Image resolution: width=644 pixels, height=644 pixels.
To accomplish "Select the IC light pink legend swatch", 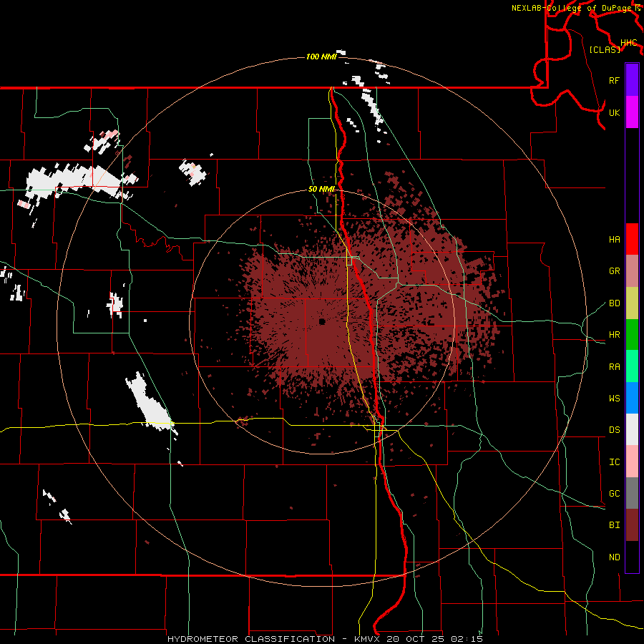I will click(x=632, y=462).
